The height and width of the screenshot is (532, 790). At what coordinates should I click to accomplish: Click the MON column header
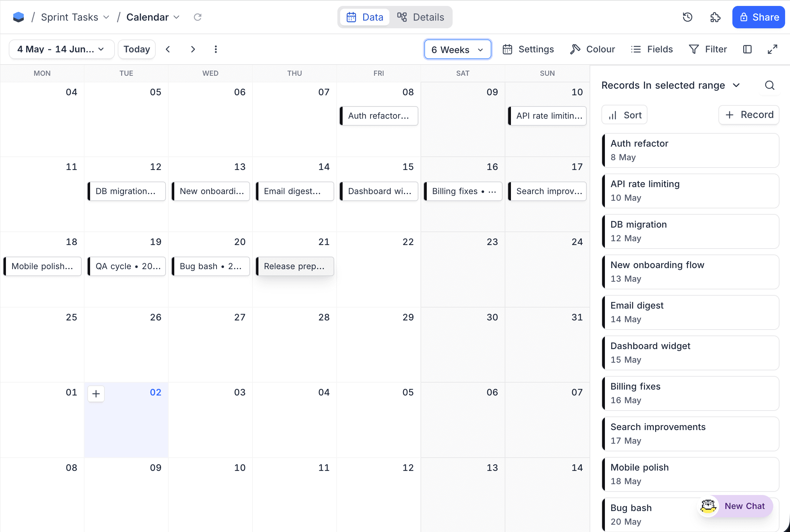[x=42, y=73]
